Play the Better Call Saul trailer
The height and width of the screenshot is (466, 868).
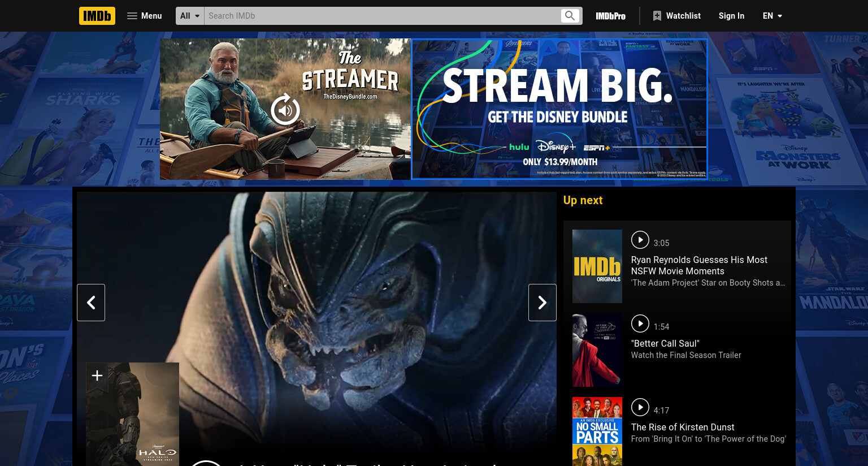point(640,323)
